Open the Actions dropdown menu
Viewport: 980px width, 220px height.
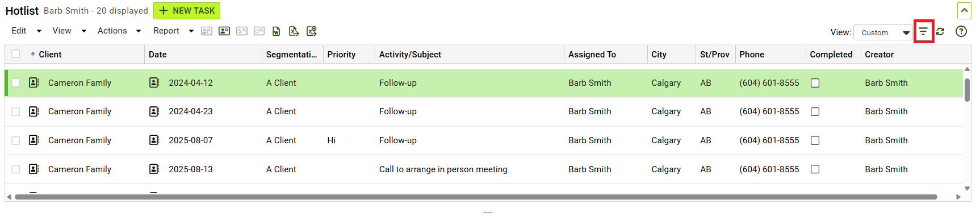tap(119, 31)
